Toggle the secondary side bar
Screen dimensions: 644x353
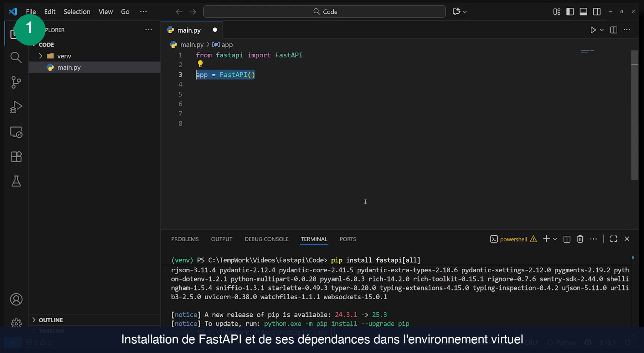pyautogui.click(x=597, y=12)
